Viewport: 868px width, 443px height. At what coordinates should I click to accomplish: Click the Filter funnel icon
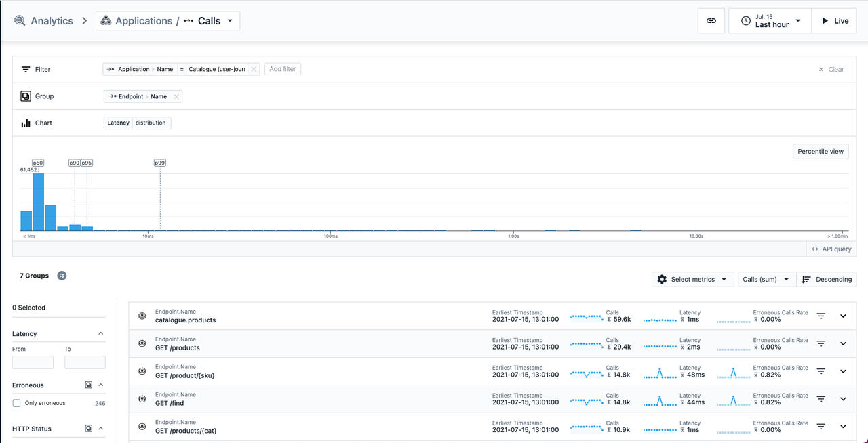[26, 69]
